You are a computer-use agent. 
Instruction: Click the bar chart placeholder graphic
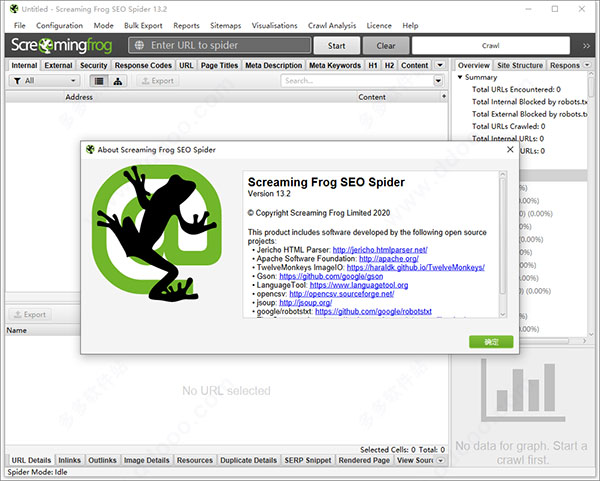[x=523, y=390]
